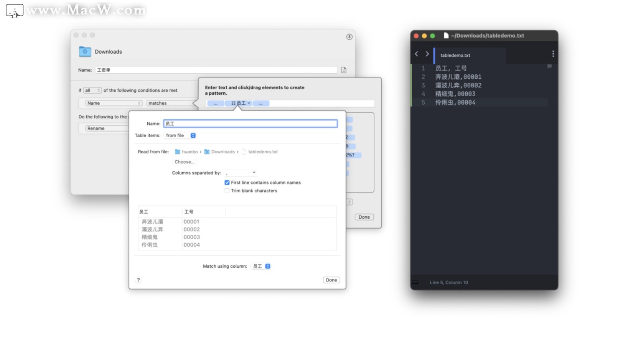Click the rule Name field containing 工资单
The image size is (644, 342).
[216, 70]
